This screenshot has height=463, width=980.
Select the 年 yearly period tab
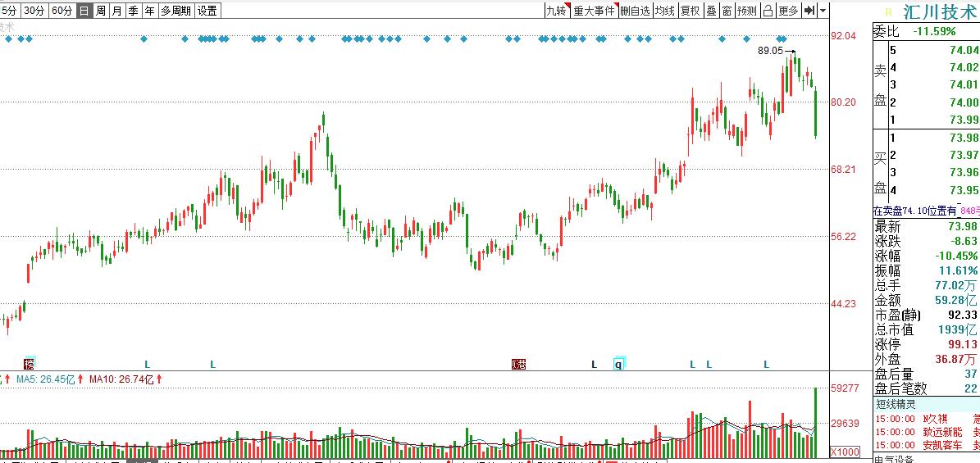(x=149, y=10)
